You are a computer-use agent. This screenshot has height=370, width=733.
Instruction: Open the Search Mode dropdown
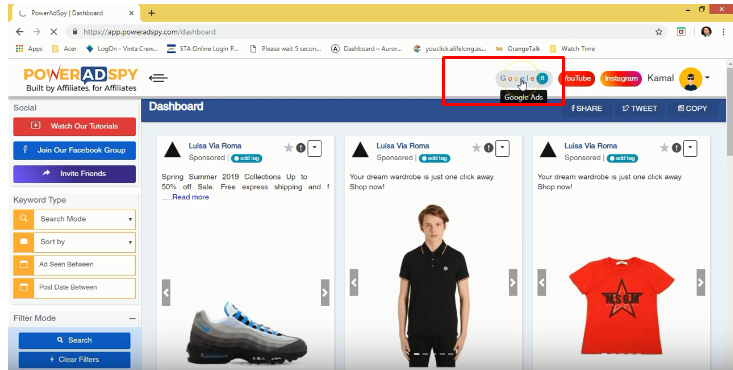tap(74, 219)
